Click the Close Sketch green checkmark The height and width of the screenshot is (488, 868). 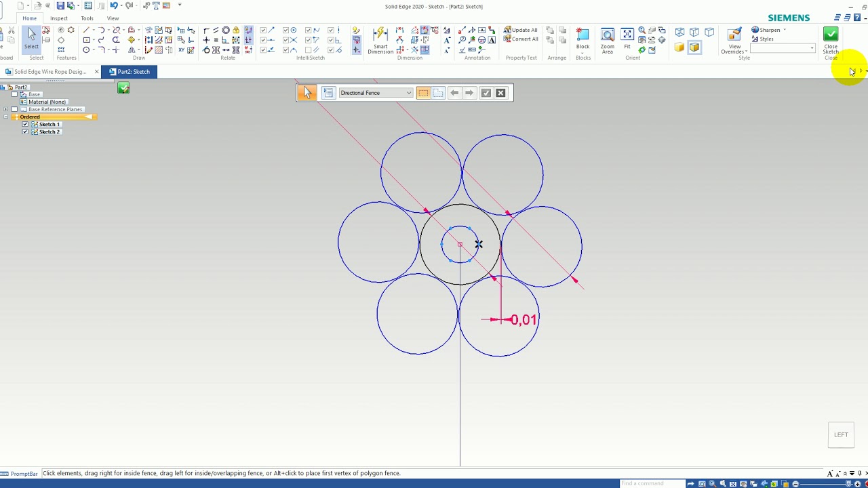tap(830, 40)
